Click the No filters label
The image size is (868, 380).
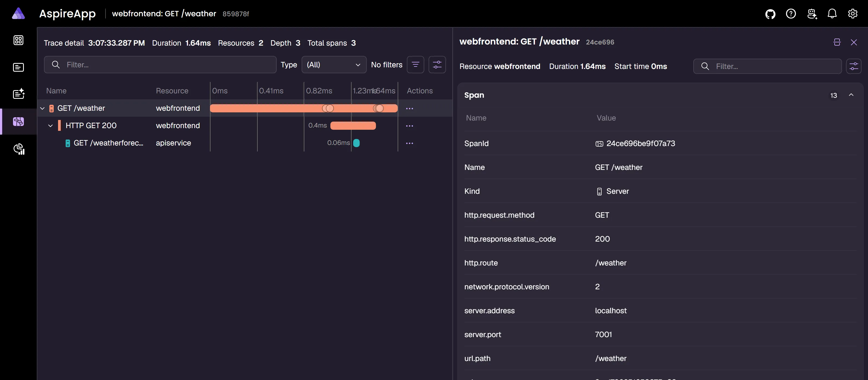tap(387, 65)
